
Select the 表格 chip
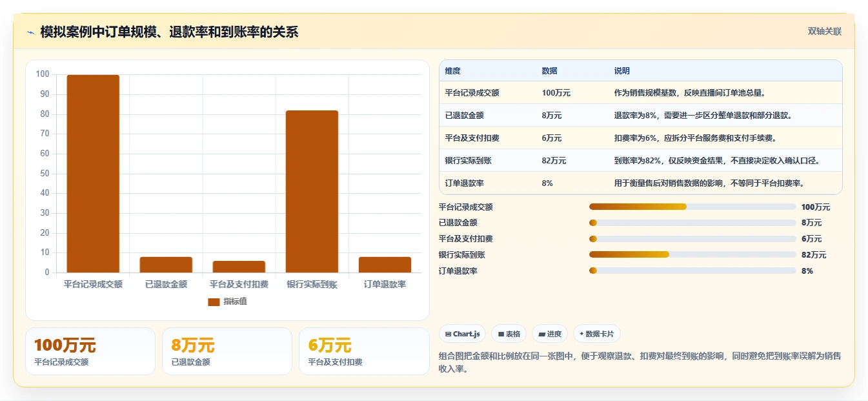[509, 334]
